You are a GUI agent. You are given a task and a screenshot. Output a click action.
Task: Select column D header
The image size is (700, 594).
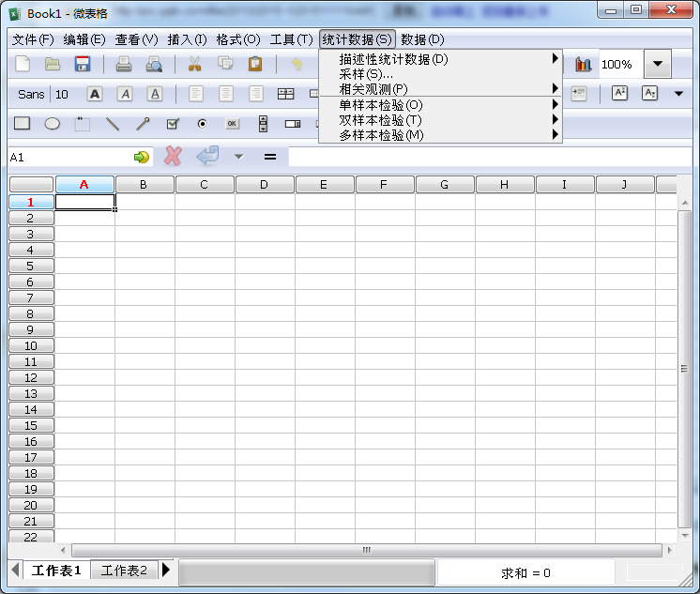click(264, 185)
